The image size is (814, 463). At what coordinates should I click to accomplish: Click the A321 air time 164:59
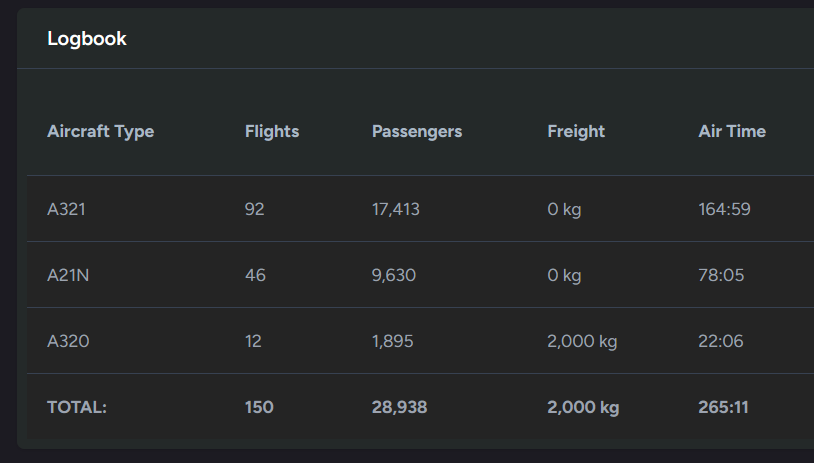(724, 209)
